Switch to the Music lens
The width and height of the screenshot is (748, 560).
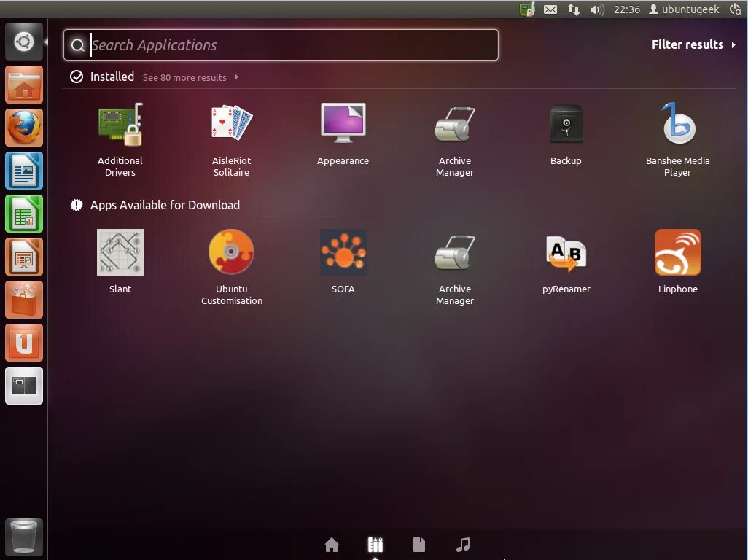pos(463,544)
